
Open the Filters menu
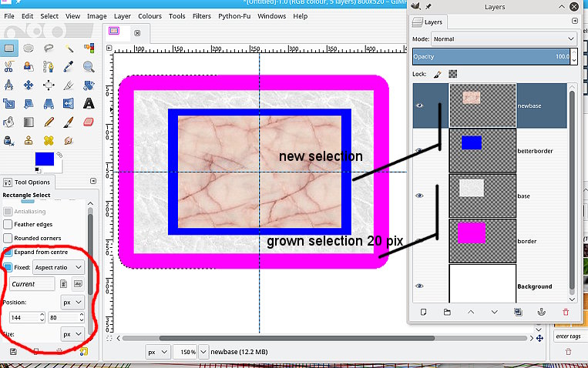click(x=202, y=16)
